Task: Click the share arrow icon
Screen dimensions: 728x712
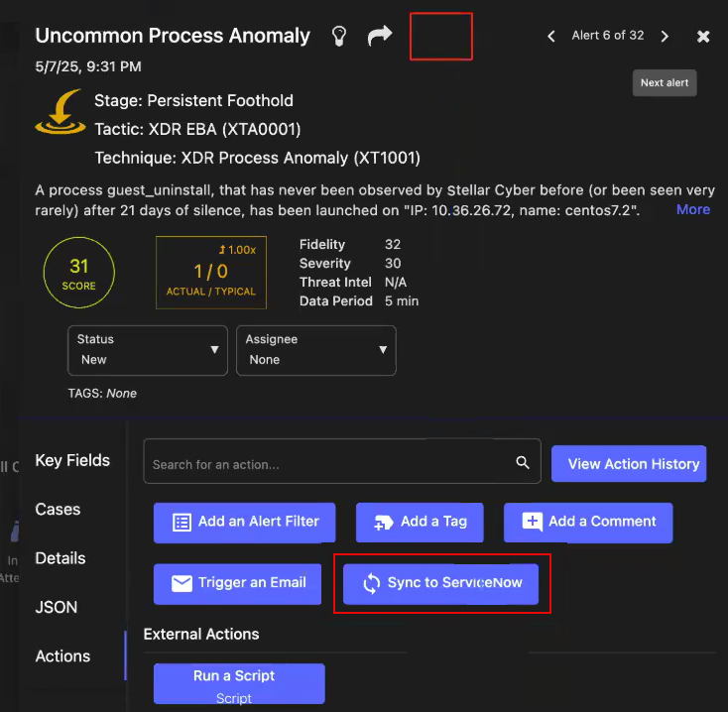Action: coord(380,37)
